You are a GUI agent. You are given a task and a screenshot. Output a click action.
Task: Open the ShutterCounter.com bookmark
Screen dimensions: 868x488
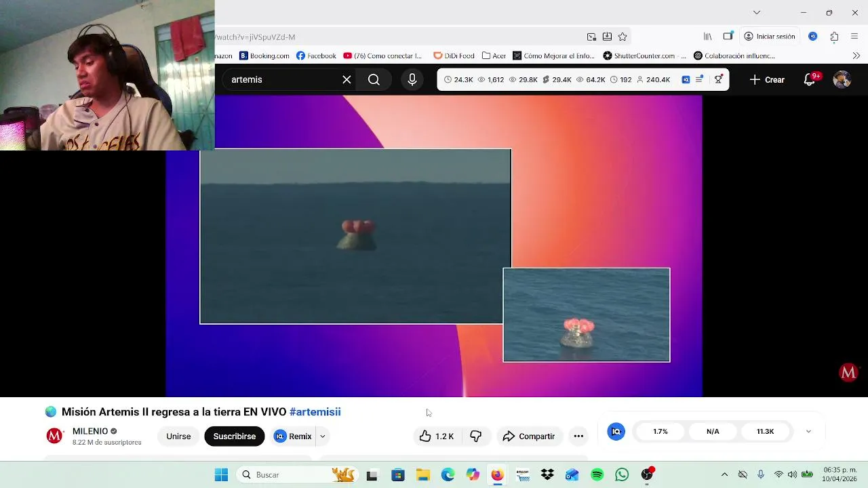point(644,56)
